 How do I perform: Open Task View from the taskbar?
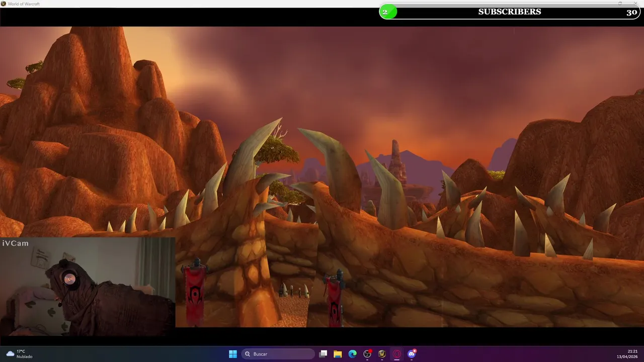pyautogui.click(x=323, y=354)
